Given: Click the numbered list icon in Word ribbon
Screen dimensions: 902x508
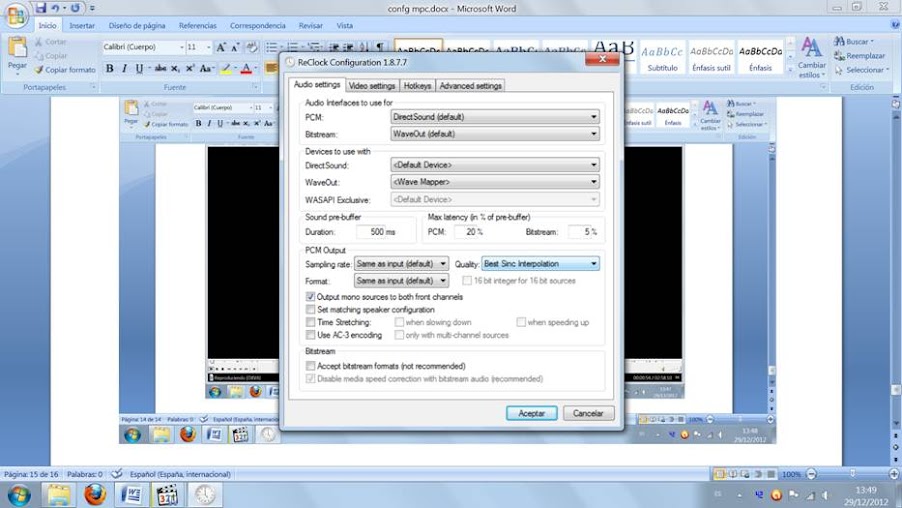Looking at the screenshot, I should tap(293, 47).
